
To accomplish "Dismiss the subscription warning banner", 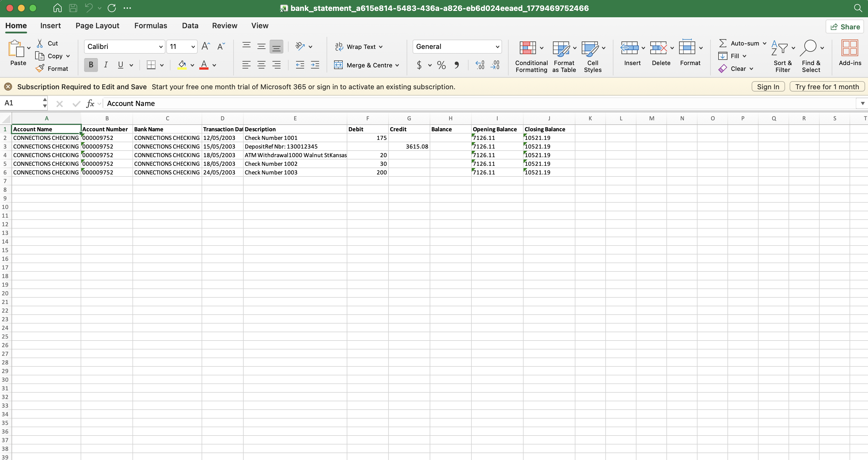I will coord(8,87).
